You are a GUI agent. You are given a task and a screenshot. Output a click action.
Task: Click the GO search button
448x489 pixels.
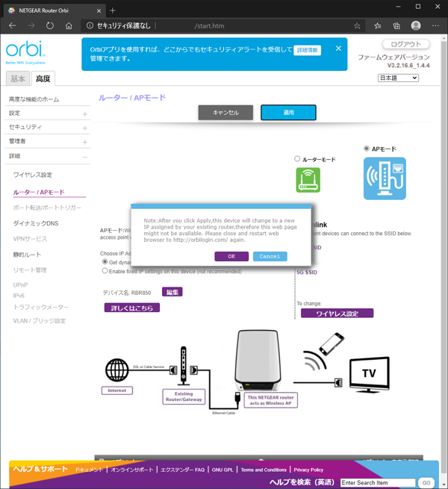pyautogui.click(x=426, y=482)
